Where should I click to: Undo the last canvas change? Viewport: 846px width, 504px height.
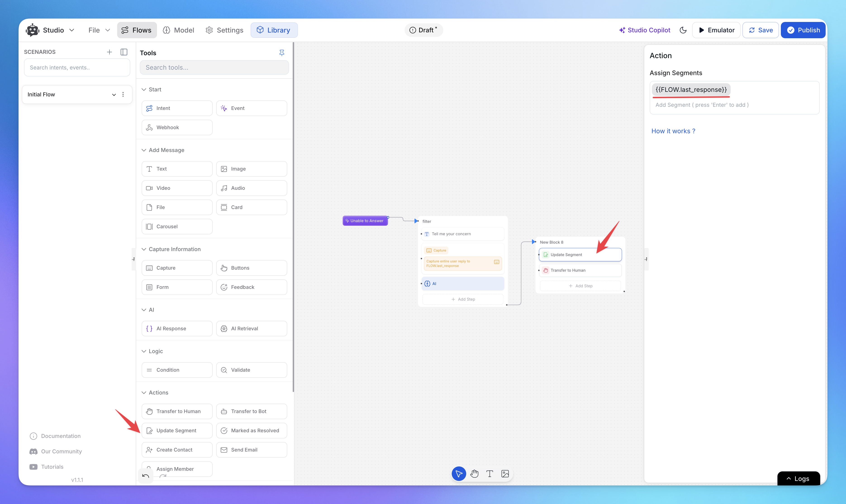[x=146, y=476]
